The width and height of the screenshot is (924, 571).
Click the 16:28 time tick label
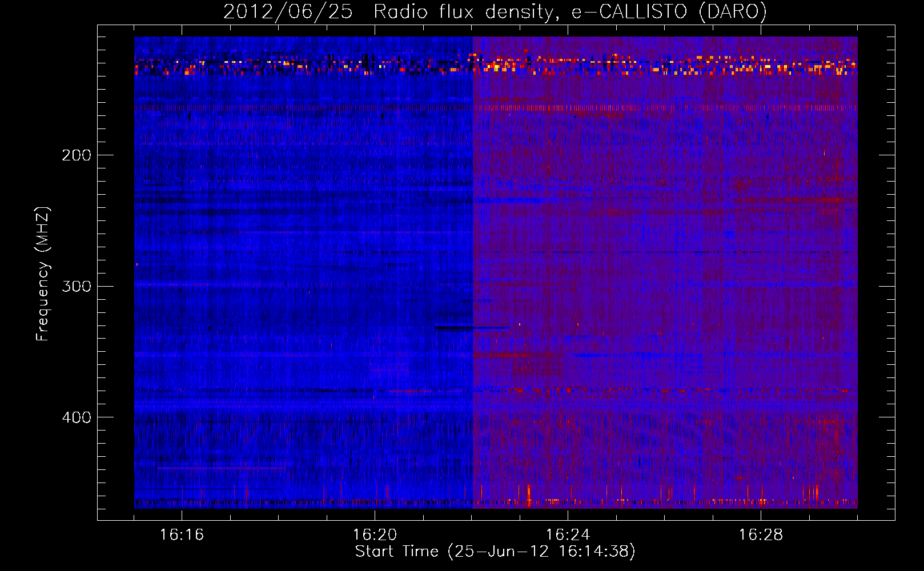(761, 535)
